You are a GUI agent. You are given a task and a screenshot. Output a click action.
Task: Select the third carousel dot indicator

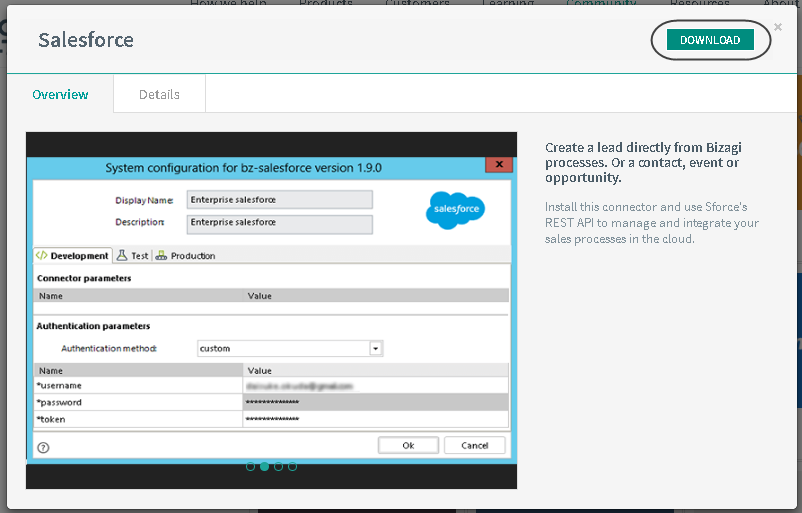tap(278, 466)
